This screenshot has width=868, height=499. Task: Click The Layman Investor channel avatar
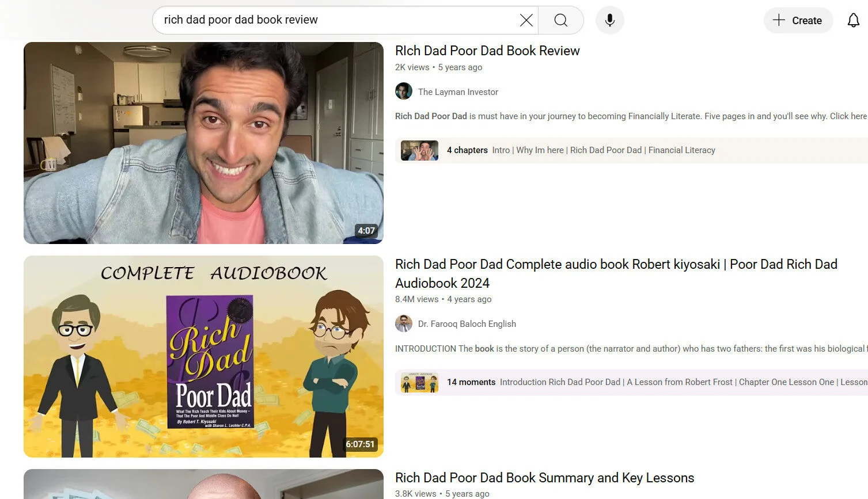point(403,91)
